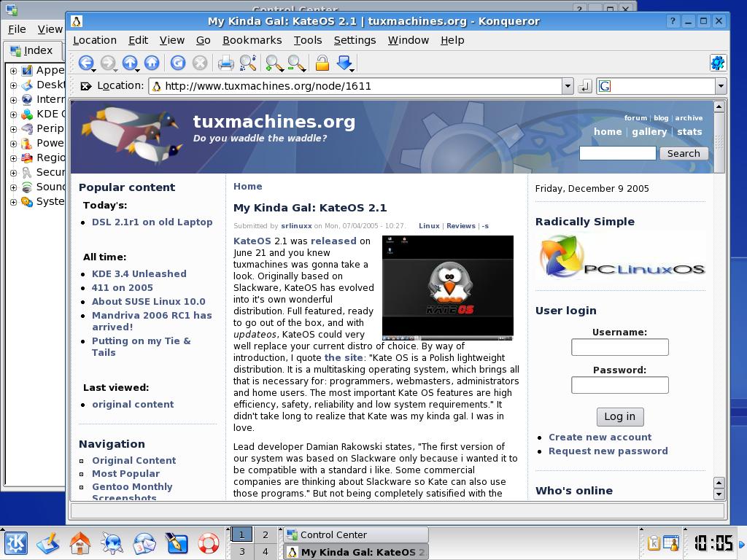
Task: Launch the Home folder panel icon
Action: pyautogui.click(x=80, y=543)
